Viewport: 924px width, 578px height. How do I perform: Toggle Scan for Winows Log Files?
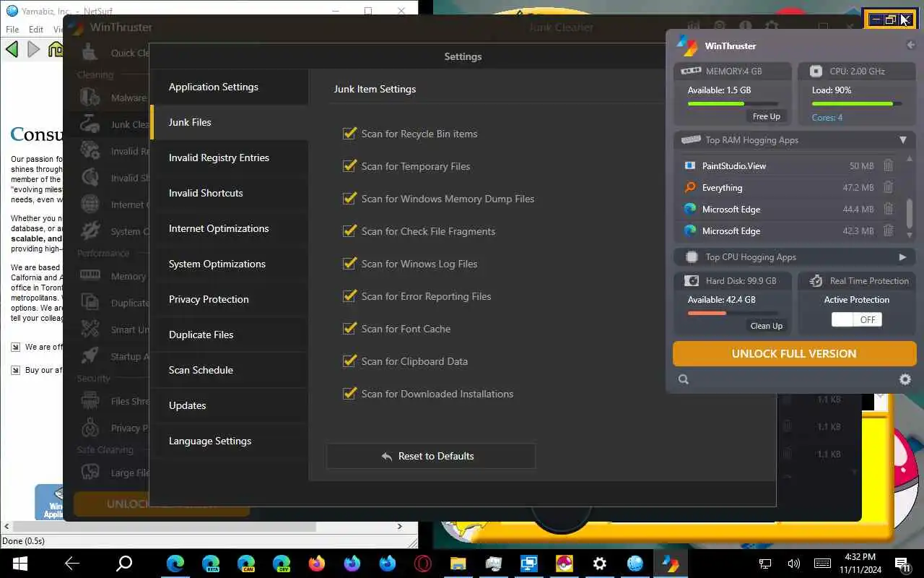[x=350, y=263]
